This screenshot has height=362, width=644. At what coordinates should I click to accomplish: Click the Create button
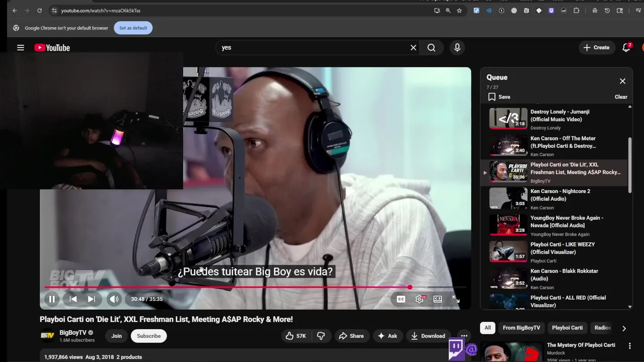596,47
